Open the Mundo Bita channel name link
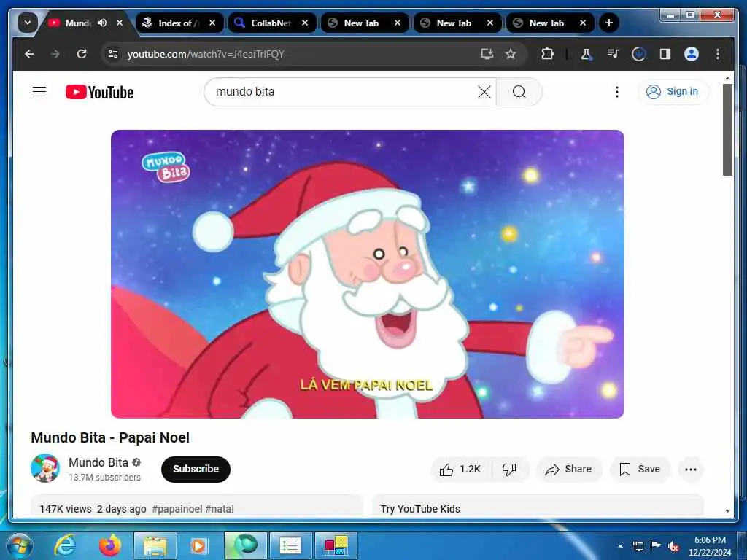 (x=98, y=462)
